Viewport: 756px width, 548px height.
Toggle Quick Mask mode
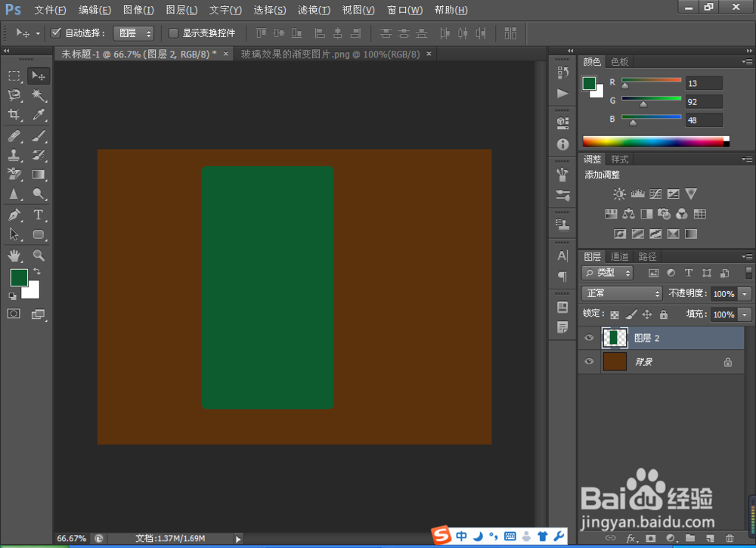pos(14,314)
